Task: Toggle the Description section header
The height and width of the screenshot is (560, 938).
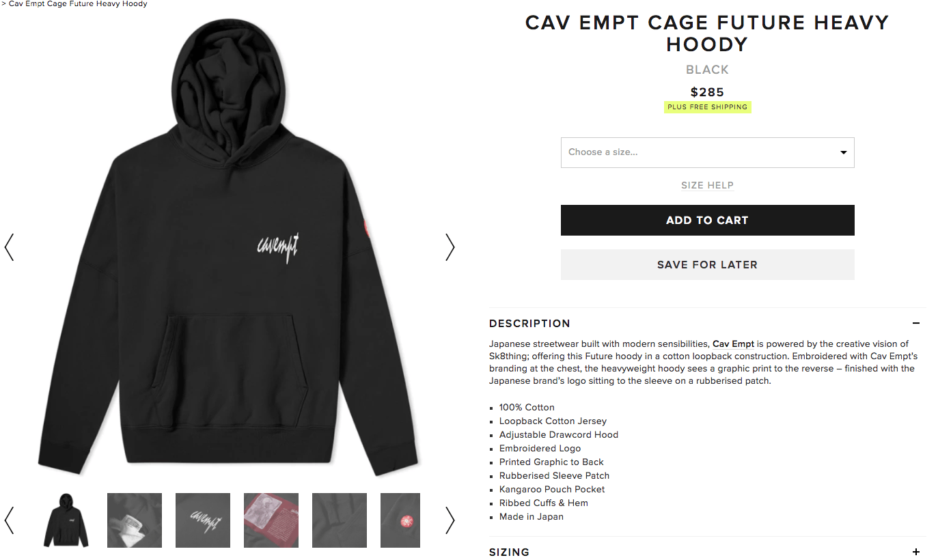Action: 707,324
